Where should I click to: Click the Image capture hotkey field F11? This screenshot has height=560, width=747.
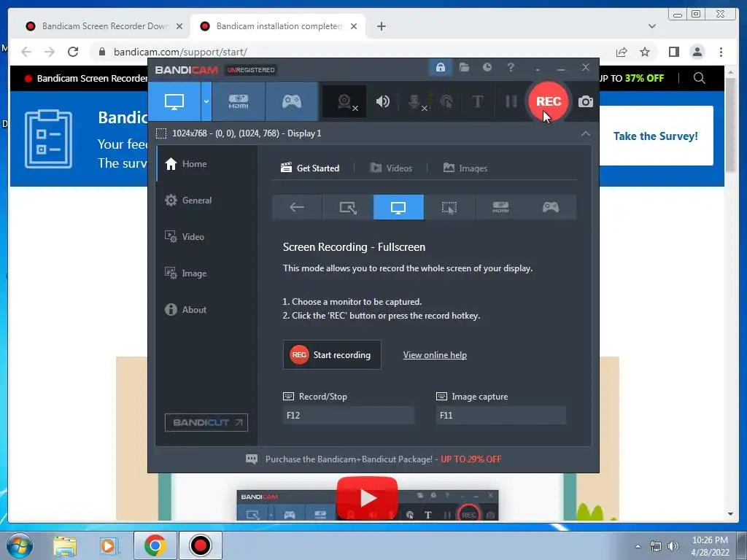pyautogui.click(x=500, y=415)
